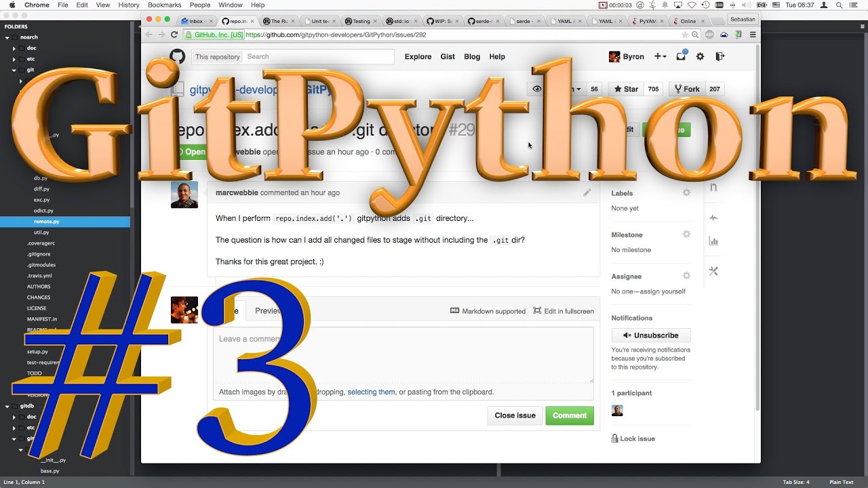The image size is (868, 488).
Task: Edit marcwebbie's comment with the pencil icon
Action: (x=587, y=192)
